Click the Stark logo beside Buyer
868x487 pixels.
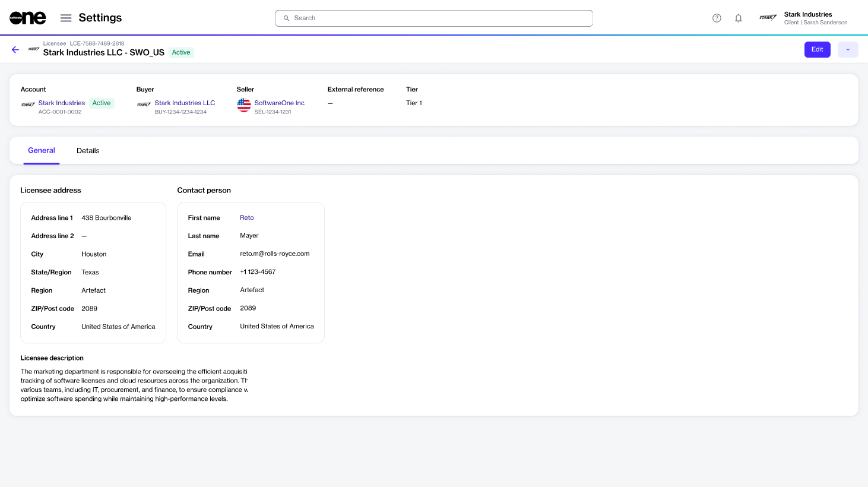[x=144, y=105]
